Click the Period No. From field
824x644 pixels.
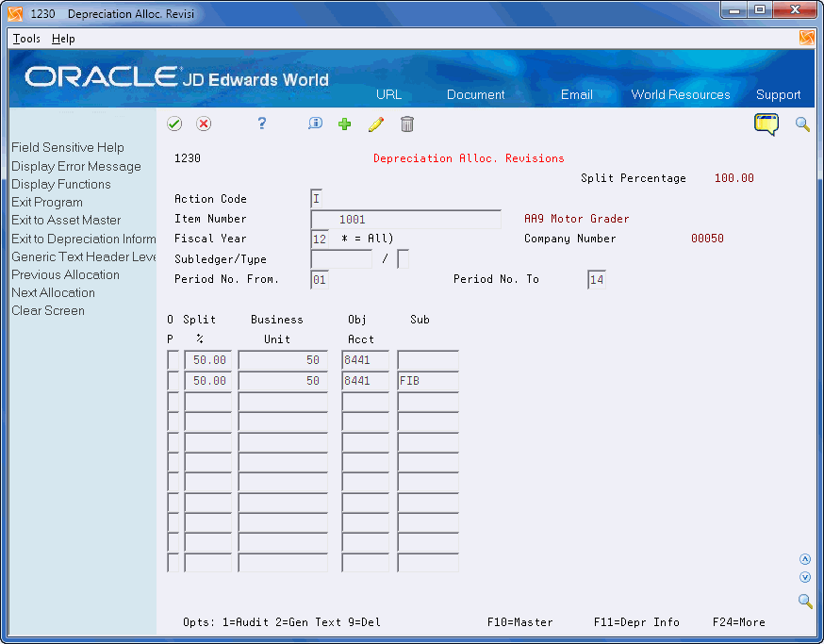tap(320, 279)
